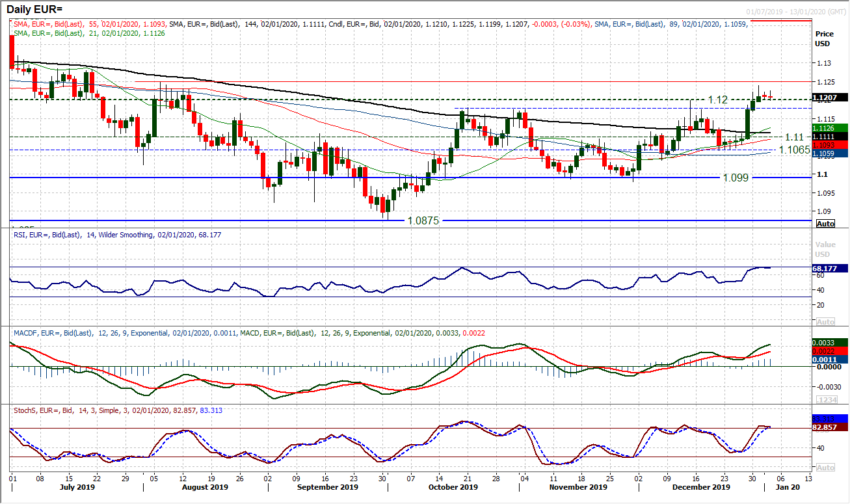850x504 pixels.
Task: Click the 1.0875 horizontal level label
Action: click(424, 221)
